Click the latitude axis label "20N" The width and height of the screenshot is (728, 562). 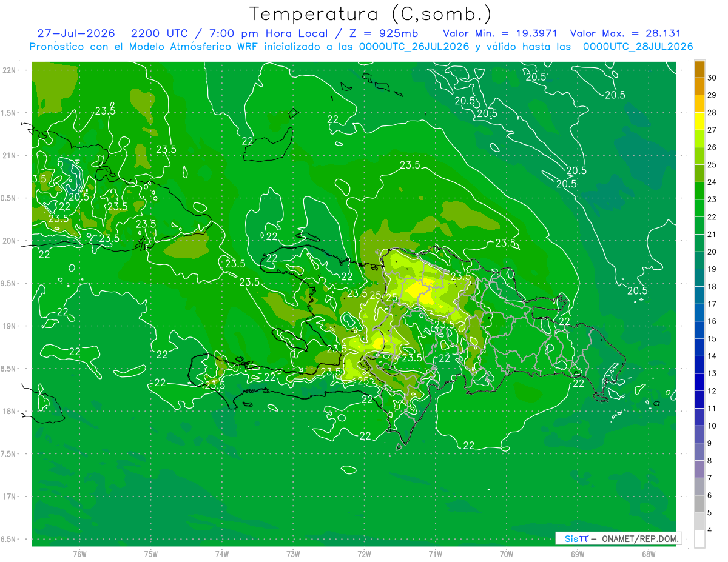[x=10, y=241]
